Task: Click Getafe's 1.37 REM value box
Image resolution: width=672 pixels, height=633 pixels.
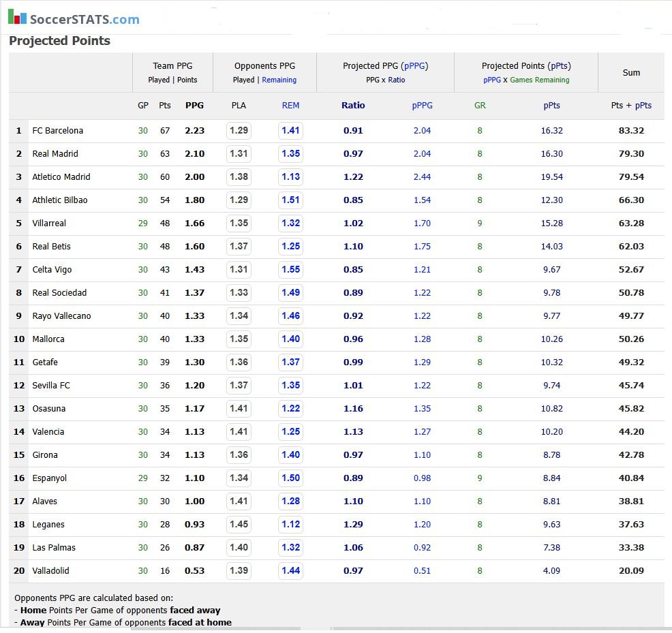Action: point(290,362)
